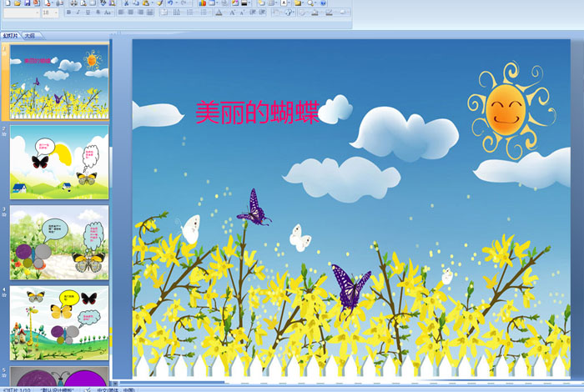Image resolution: width=584 pixels, height=392 pixels.
Task: Toggle Bold formatting
Action: (68, 13)
